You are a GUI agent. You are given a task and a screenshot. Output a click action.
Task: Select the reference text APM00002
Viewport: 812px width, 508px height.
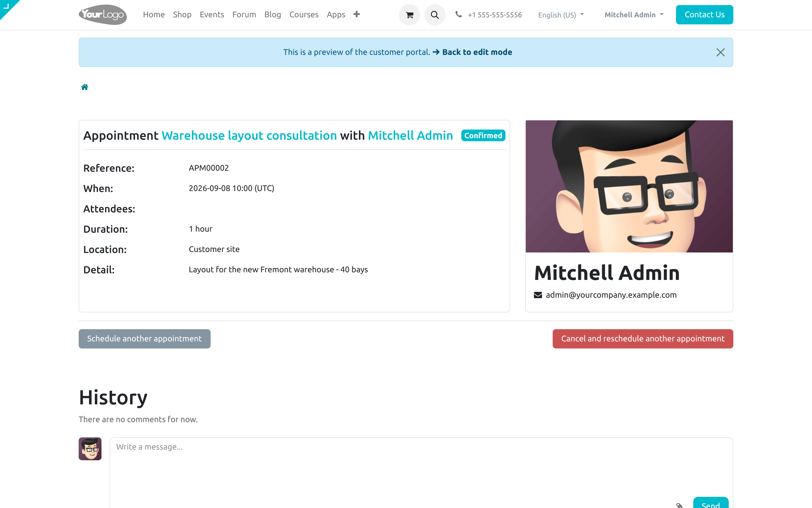209,168
